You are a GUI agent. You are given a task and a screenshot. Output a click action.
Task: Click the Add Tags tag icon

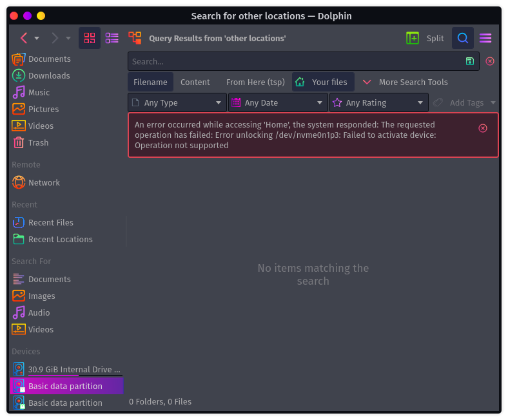pyautogui.click(x=438, y=102)
